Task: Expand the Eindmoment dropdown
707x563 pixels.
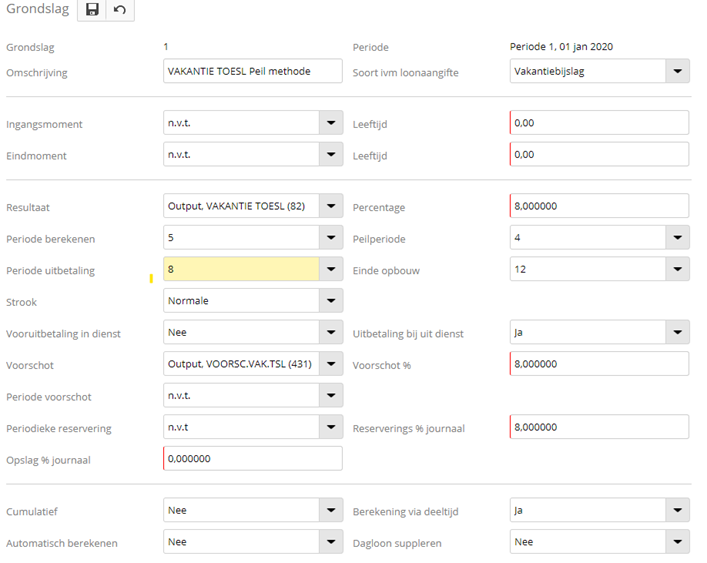Action: pos(331,155)
